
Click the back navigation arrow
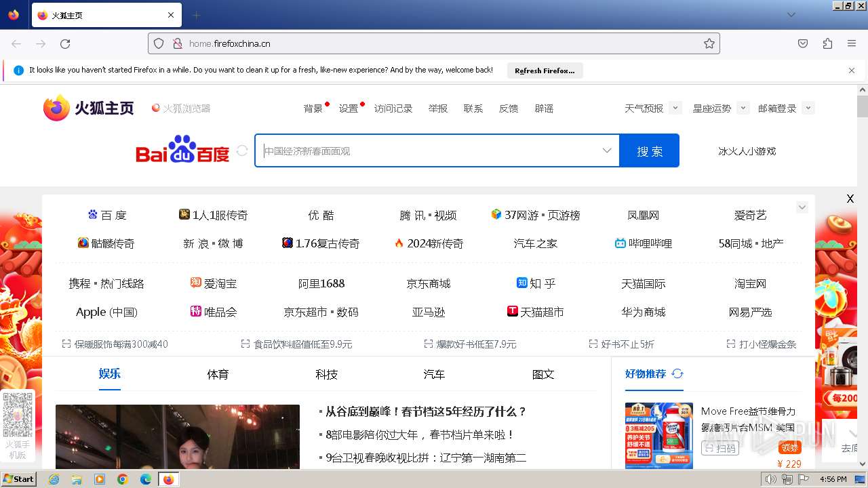[x=16, y=43]
